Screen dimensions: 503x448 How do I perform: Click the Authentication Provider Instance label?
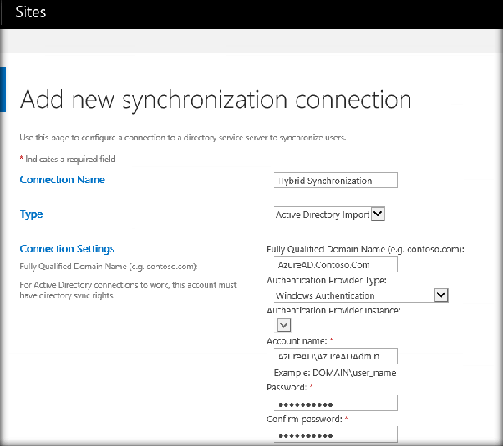coord(333,310)
